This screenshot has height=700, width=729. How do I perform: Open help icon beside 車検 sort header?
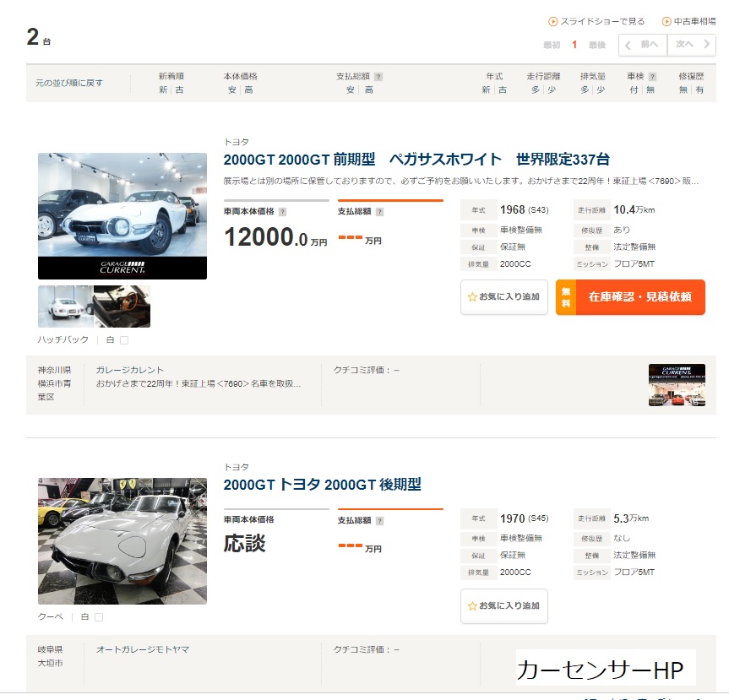pos(652,77)
